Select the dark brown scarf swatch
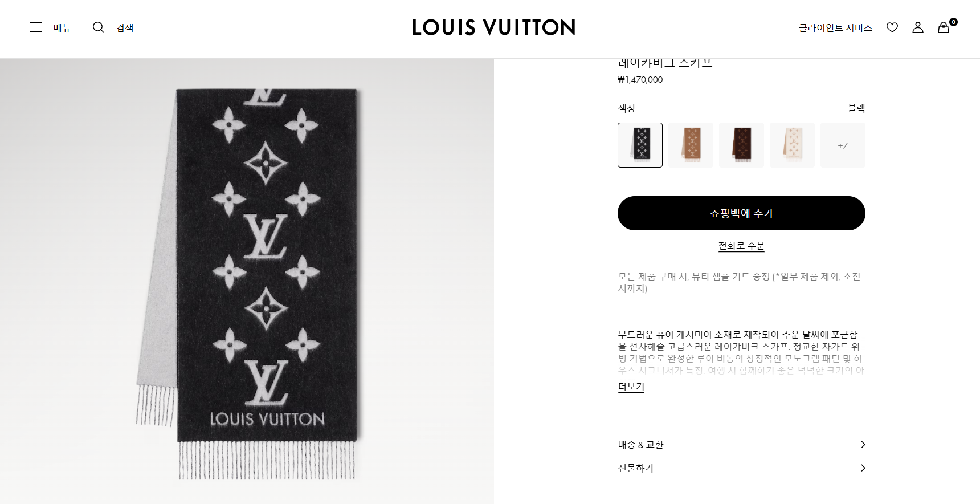 (x=741, y=145)
